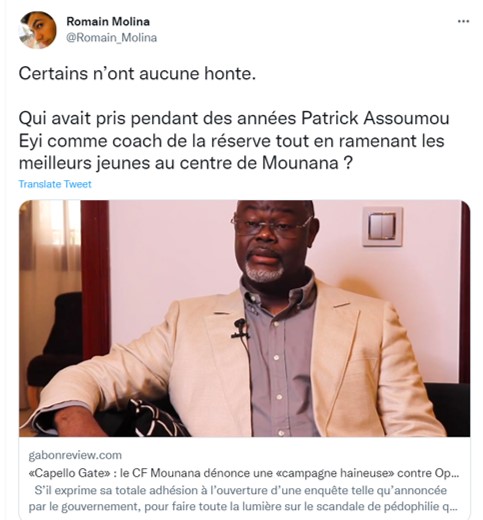This screenshot has height=520, width=483.
Task: Click the lapel microphone in the photo
Action: tap(240, 328)
